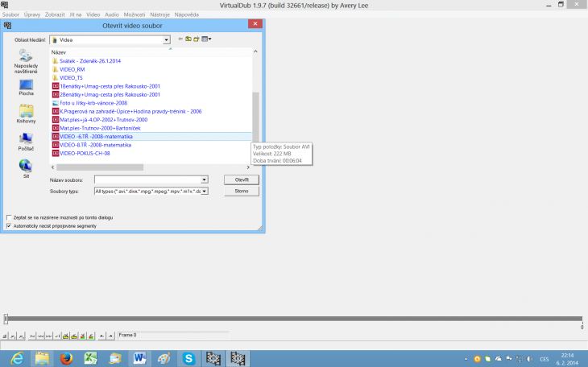Switch to Word in the taskbar

(x=139, y=359)
